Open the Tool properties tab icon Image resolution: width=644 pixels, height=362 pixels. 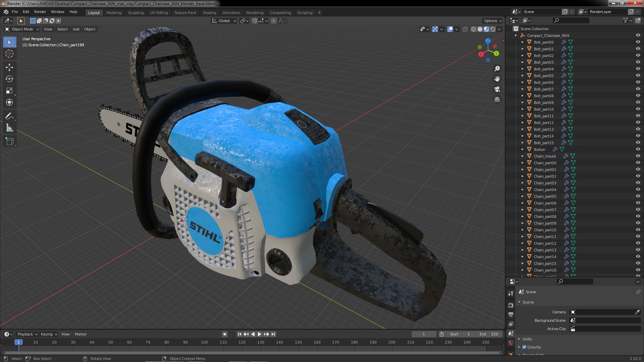click(511, 293)
